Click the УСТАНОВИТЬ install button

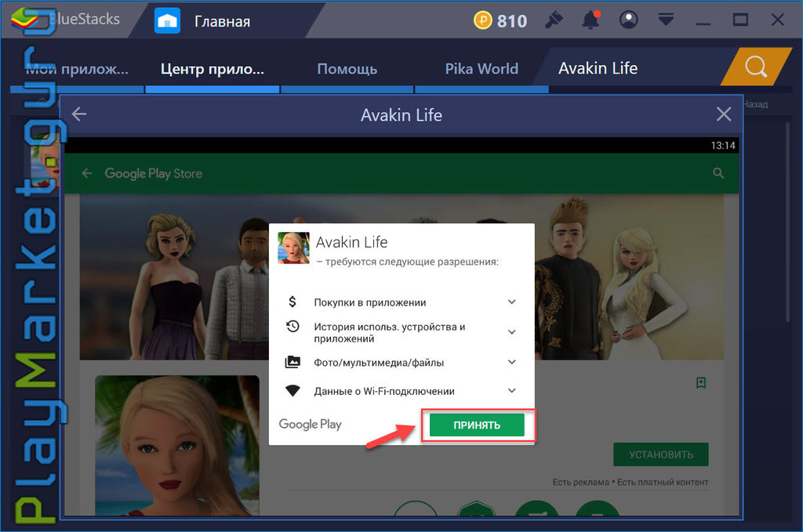pyautogui.click(x=660, y=454)
